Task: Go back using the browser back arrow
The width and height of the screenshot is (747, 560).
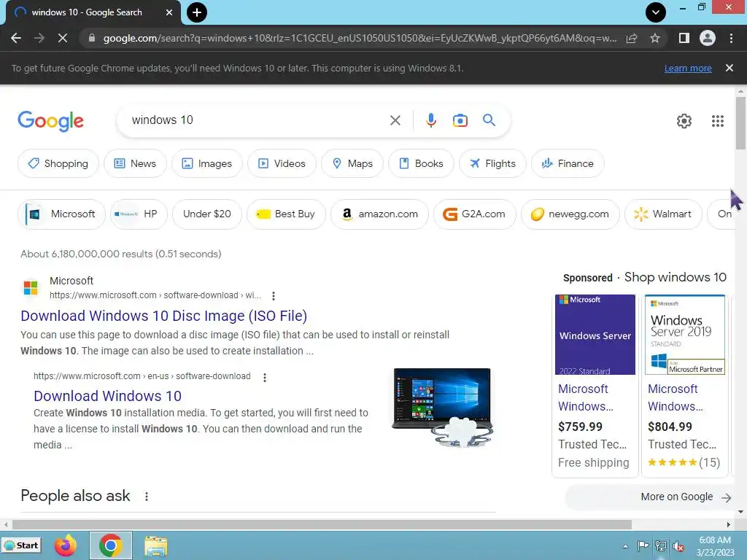Action: coord(16,38)
